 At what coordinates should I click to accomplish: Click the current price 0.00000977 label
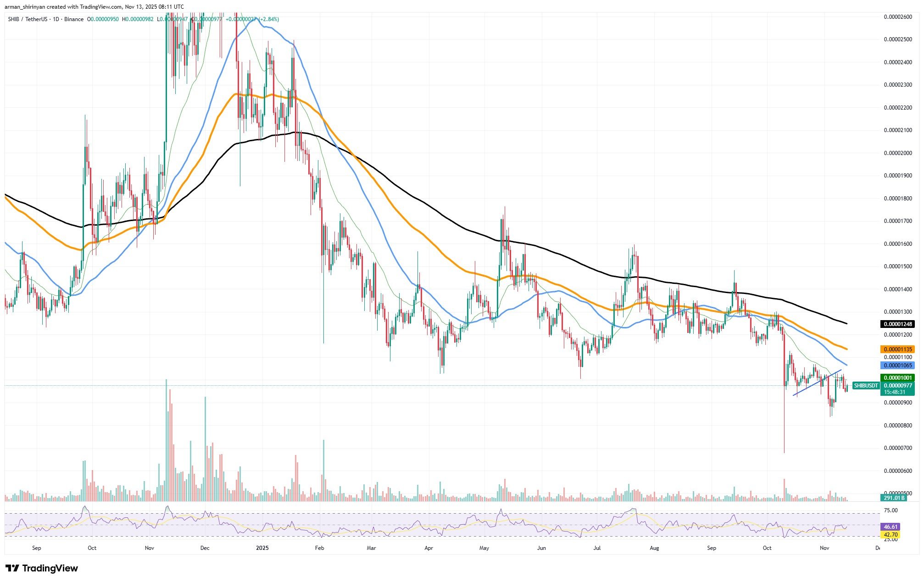click(x=897, y=386)
